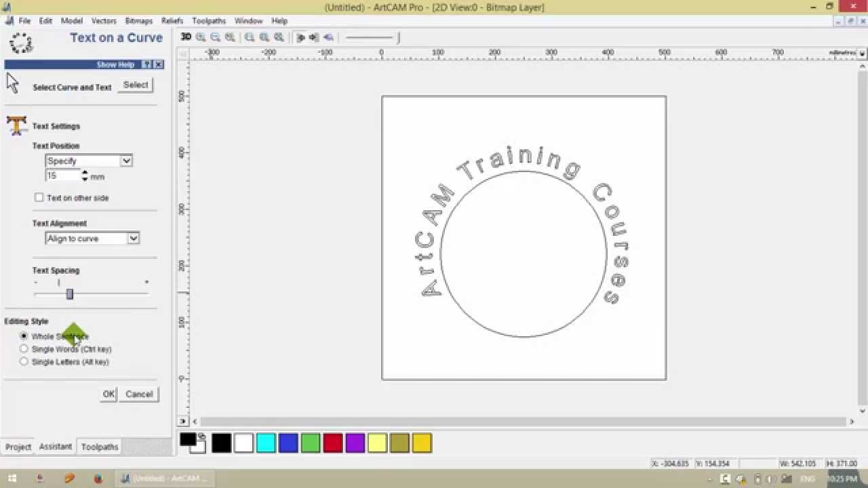Click the Zoom In magnifier tool

tap(201, 37)
